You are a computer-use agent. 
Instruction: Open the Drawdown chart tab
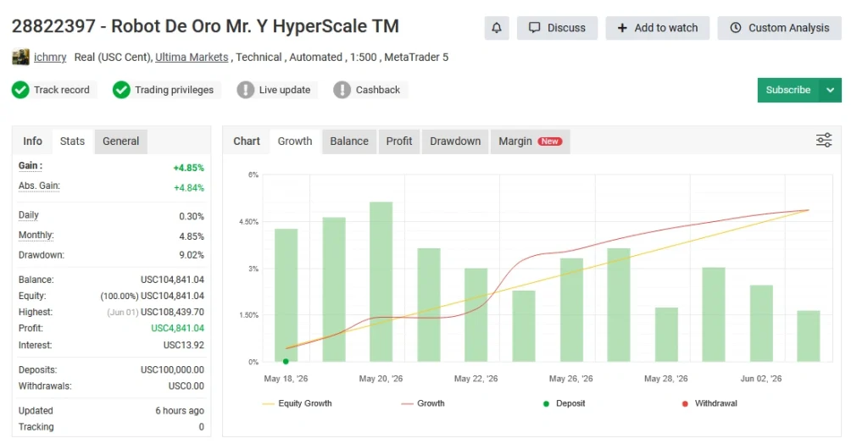(x=455, y=142)
